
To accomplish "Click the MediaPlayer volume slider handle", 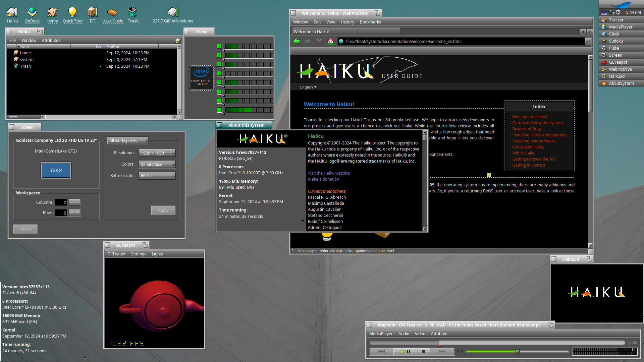I will pyautogui.click(x=517, y=351).
